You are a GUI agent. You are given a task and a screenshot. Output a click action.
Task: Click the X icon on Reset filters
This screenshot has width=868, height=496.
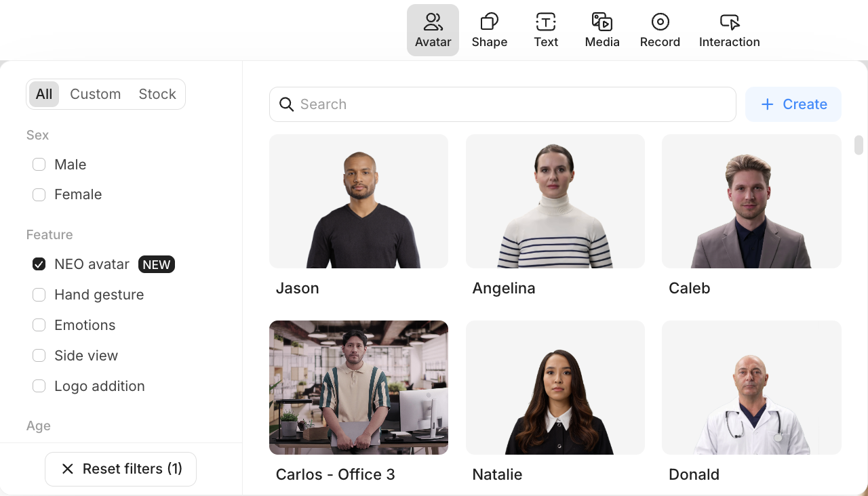pyautogui.click(x=68, y=469)
